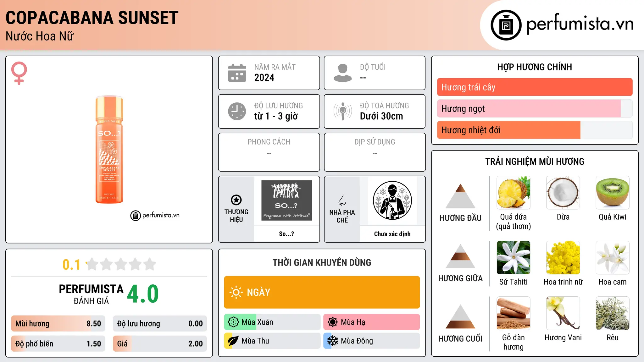
Task: Click the star badge icon above Thương hiệu
Action: [236, 200]
